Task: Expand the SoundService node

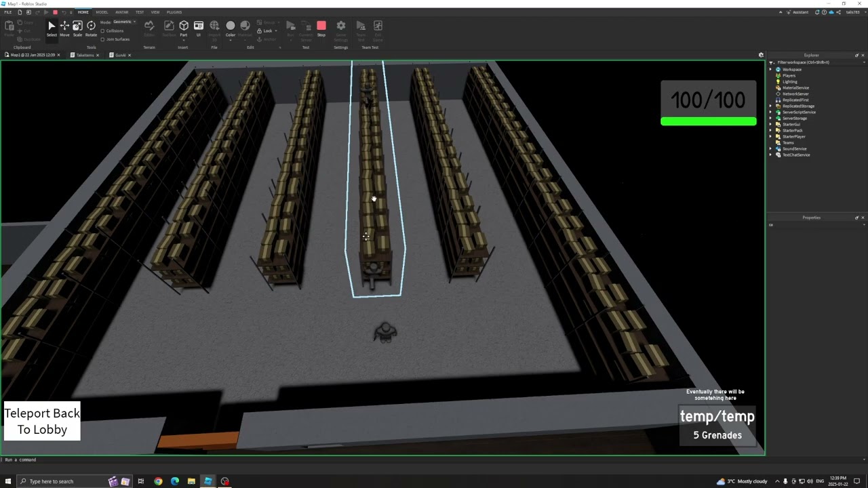Action: point(771,149)
